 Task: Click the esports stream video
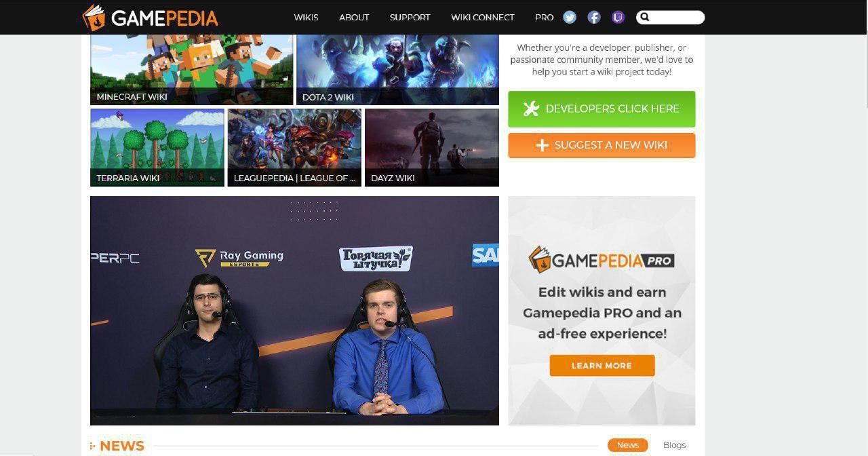tap(294, 311)
